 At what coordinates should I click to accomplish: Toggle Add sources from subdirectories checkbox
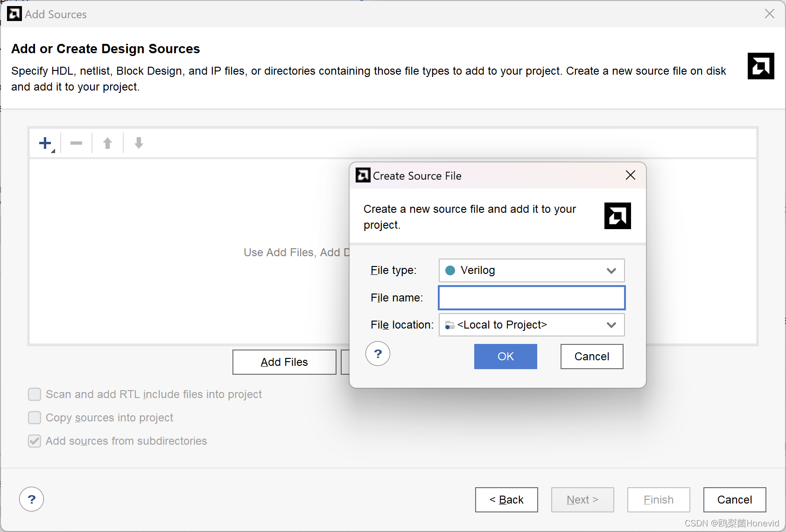point(35,441)
